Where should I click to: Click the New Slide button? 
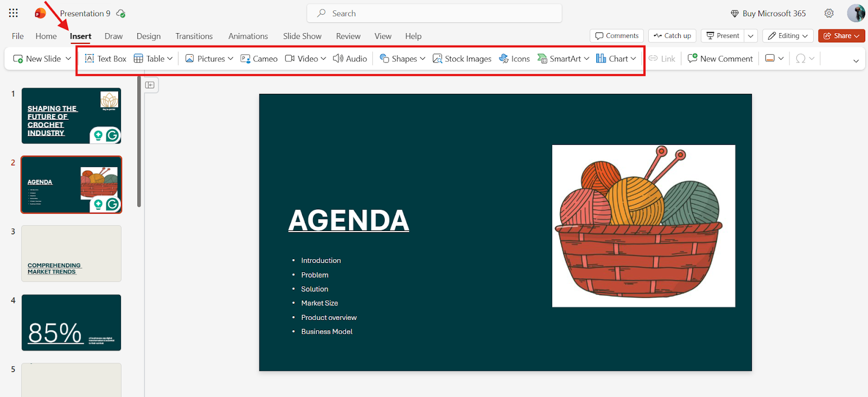(x=37, y=59)
